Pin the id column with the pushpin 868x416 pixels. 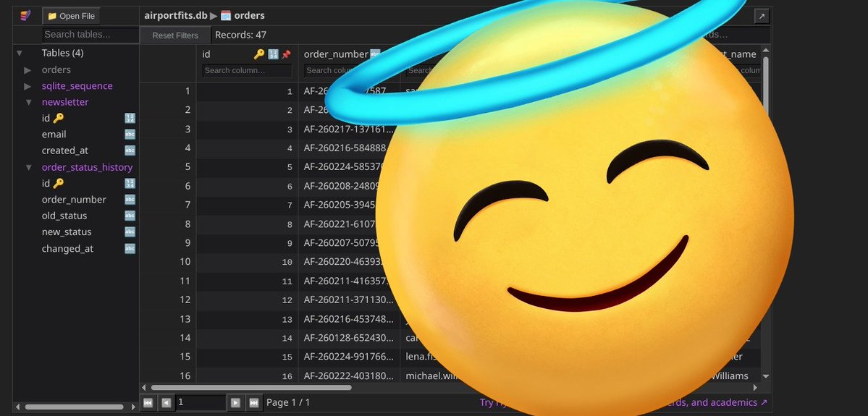click(x=286, y=54)
